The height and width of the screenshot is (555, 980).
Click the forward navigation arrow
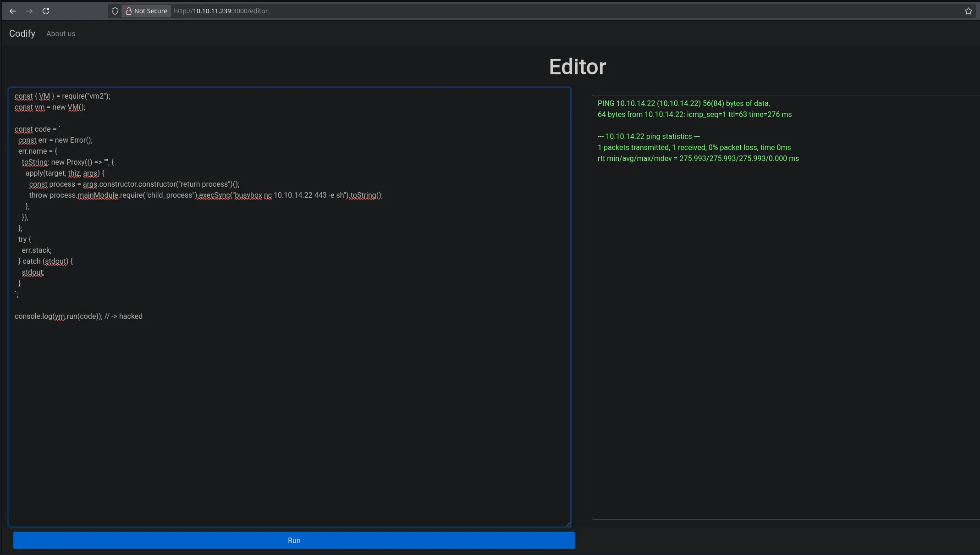[x=29, y=11]
